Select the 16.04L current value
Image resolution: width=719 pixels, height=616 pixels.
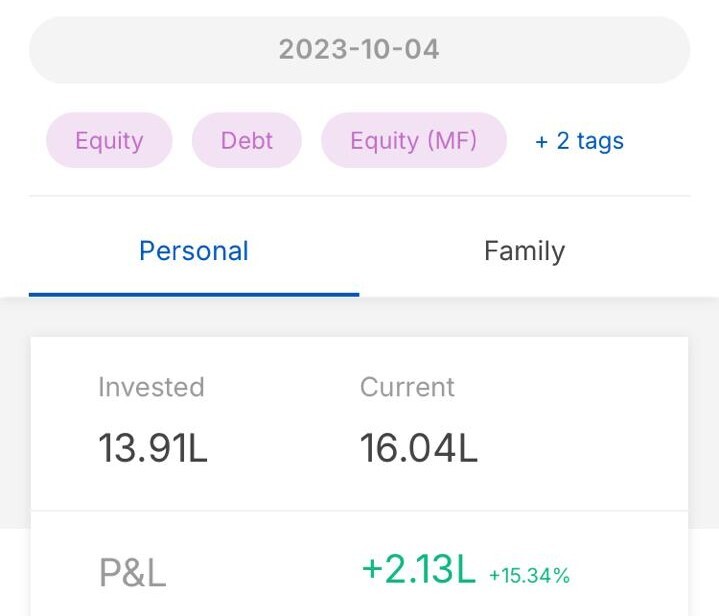419,449
